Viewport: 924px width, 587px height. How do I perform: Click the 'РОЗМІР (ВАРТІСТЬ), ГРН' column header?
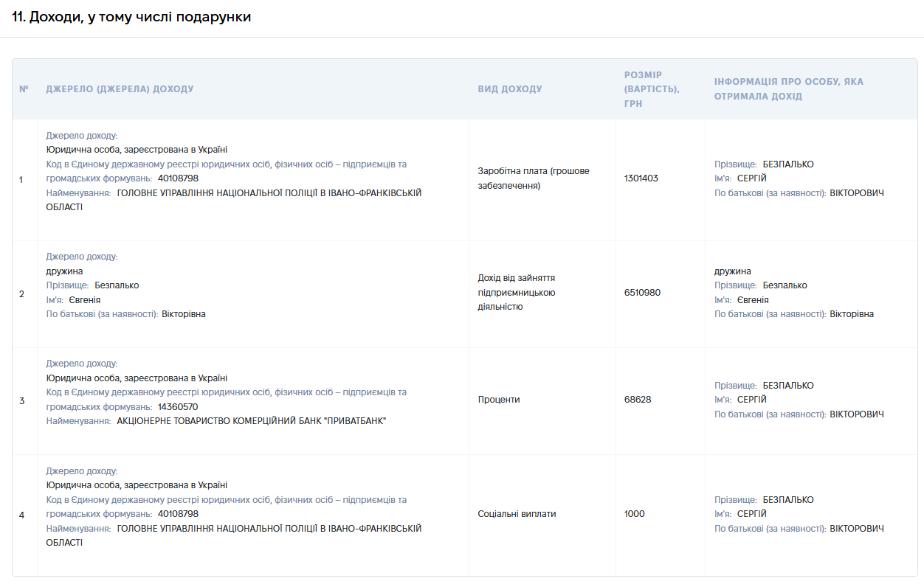click(652, 89)
